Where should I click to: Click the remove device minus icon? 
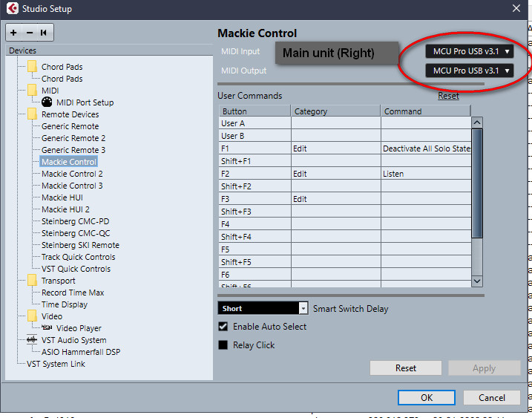pos(30,33)
